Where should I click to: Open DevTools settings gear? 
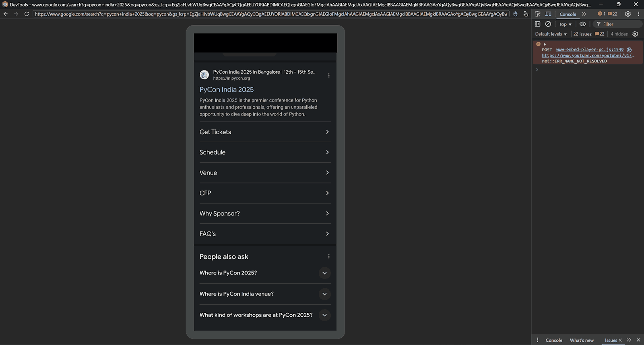click(x=628, y=14)
